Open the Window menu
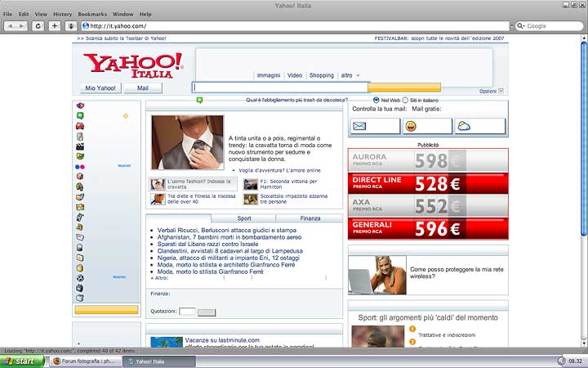 pyautogui.click(x=123, y=14)
